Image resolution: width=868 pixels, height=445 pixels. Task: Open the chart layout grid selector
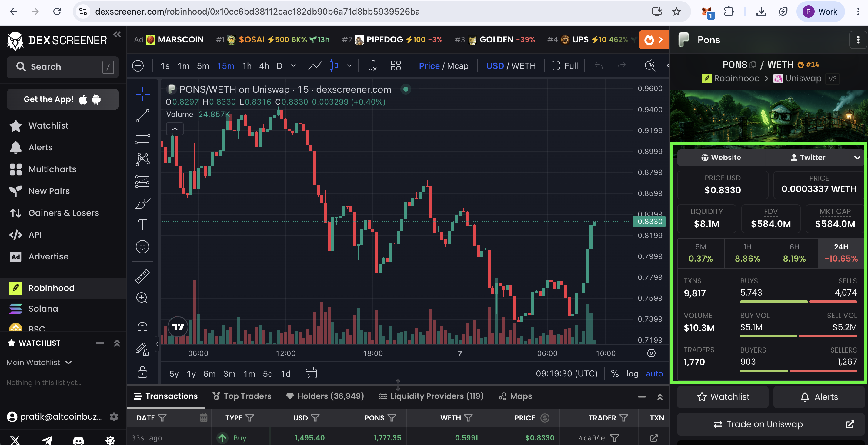[396, 66]
